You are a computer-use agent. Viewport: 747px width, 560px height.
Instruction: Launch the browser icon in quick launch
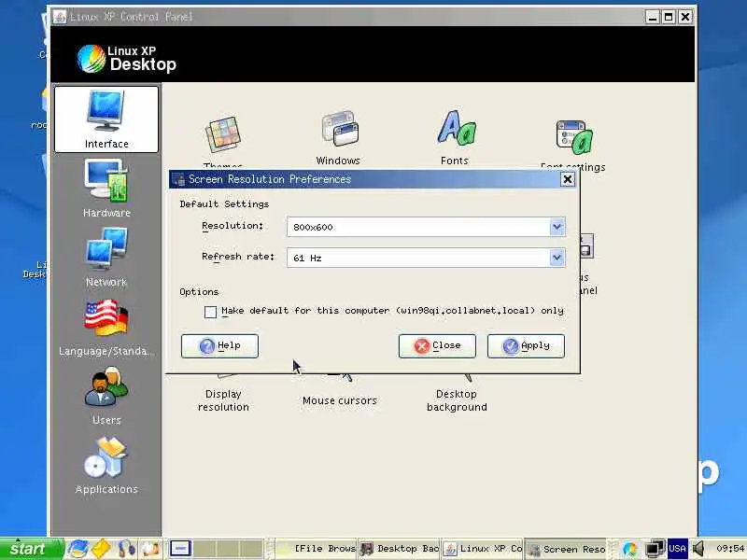[78, 549]
